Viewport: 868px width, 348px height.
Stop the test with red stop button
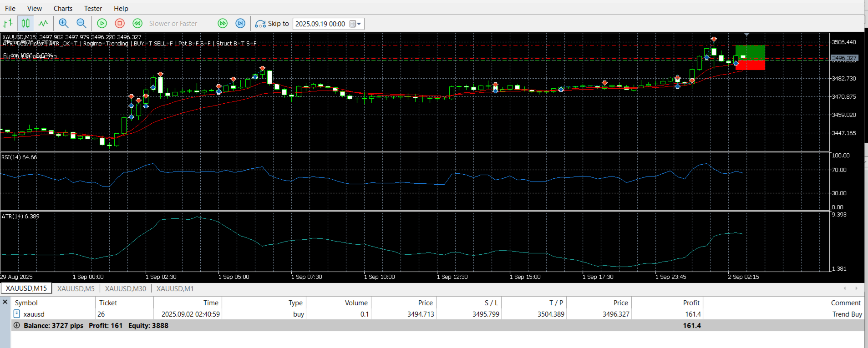pos(120,23)
